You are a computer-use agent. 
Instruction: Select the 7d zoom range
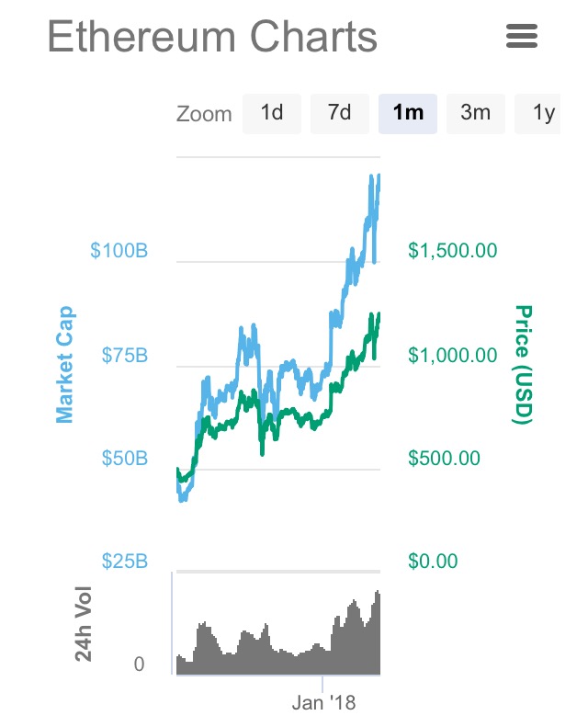340,113
